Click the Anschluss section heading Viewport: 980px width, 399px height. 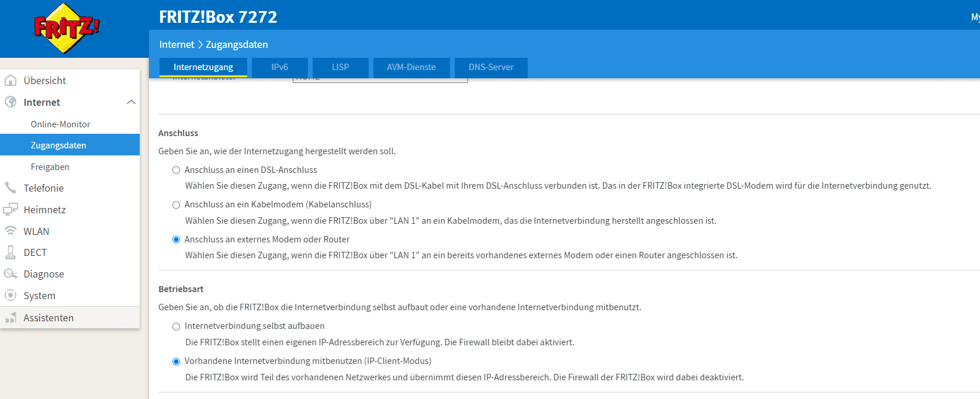coord(178,133)
